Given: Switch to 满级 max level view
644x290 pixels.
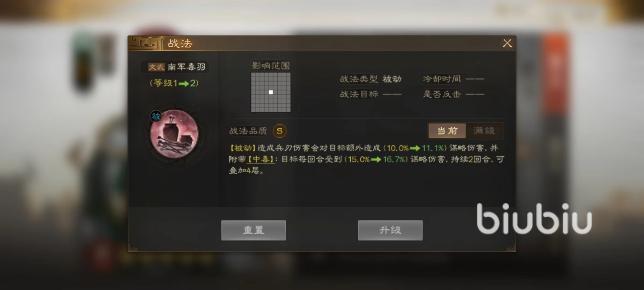Looking at the screenshot, I should [x=484, y=131].
